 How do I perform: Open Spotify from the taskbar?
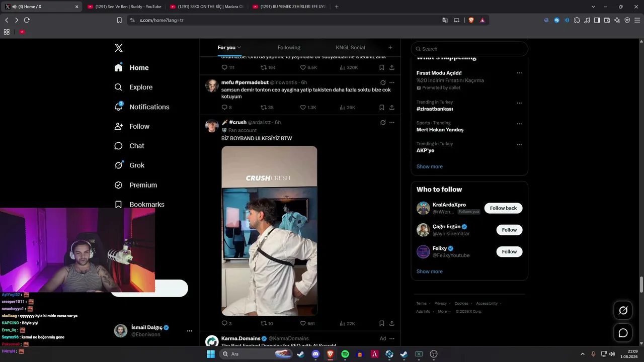pyautogui.click(x=345, y=354)
